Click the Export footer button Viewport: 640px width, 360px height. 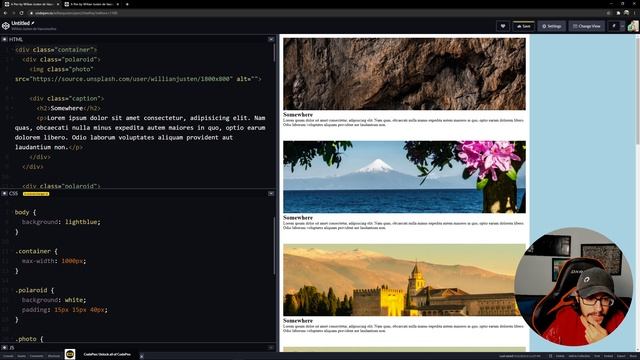tap(621, 356)
